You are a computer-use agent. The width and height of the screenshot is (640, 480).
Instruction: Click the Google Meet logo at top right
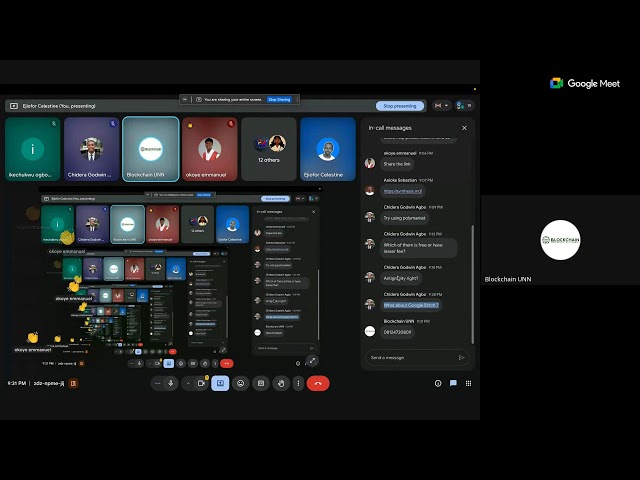coord(585,83)
